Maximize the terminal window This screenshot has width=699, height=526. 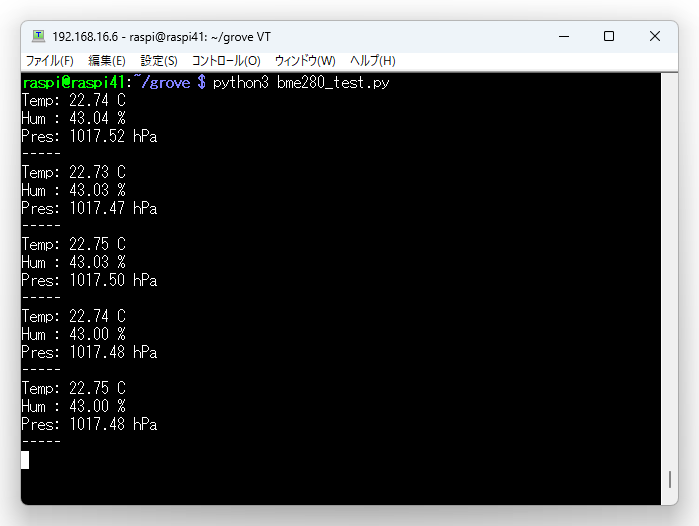point(609,36)
